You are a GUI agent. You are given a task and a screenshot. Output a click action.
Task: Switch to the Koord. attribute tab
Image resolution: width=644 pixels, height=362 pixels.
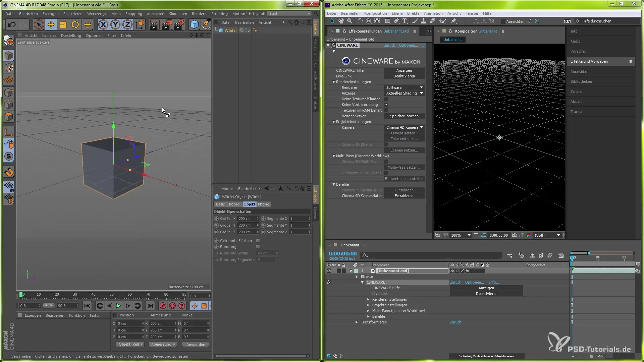(234, 204)
